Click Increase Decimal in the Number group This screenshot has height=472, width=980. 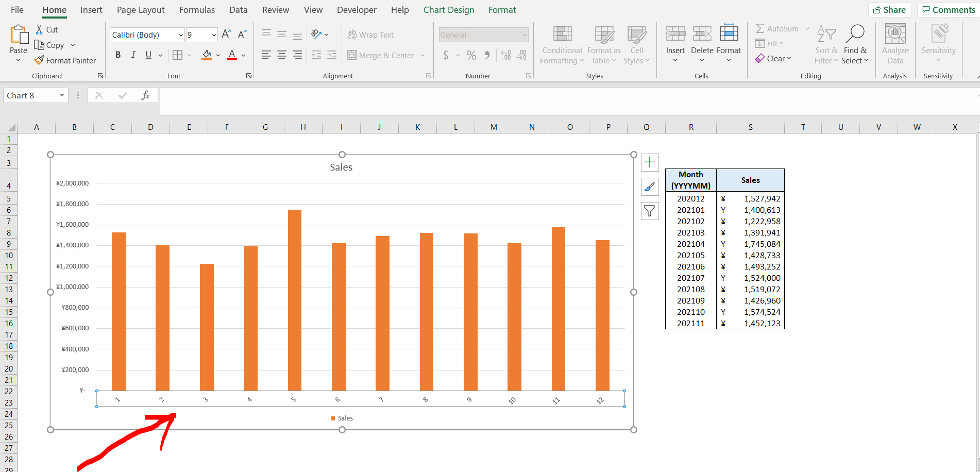click(x=506, y=55)
